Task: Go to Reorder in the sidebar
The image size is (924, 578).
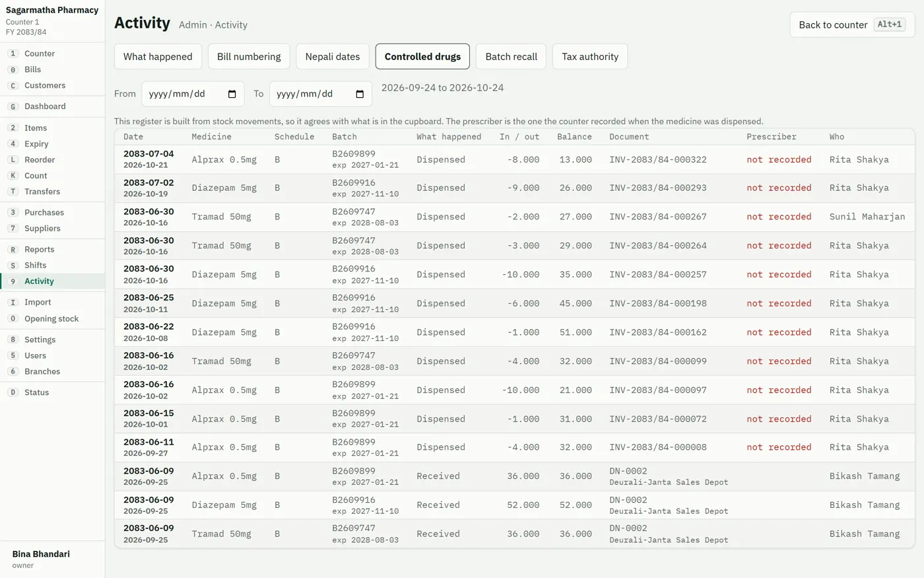Action: coord(52,159)
